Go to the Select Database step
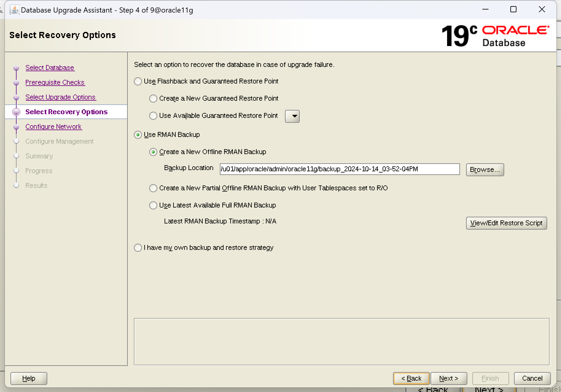The height and width of the screenshot is (392, 561). (50, 68)
